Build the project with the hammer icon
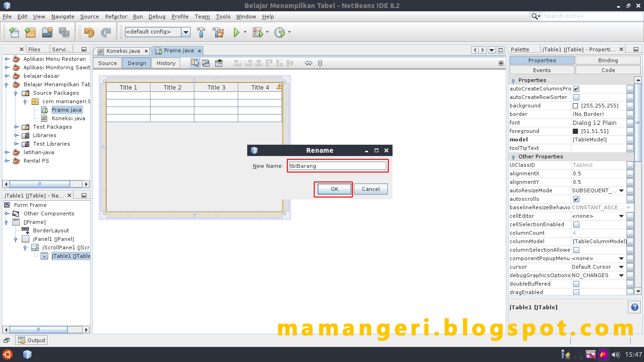The image size is (644, 362). (x=201, y=32)
